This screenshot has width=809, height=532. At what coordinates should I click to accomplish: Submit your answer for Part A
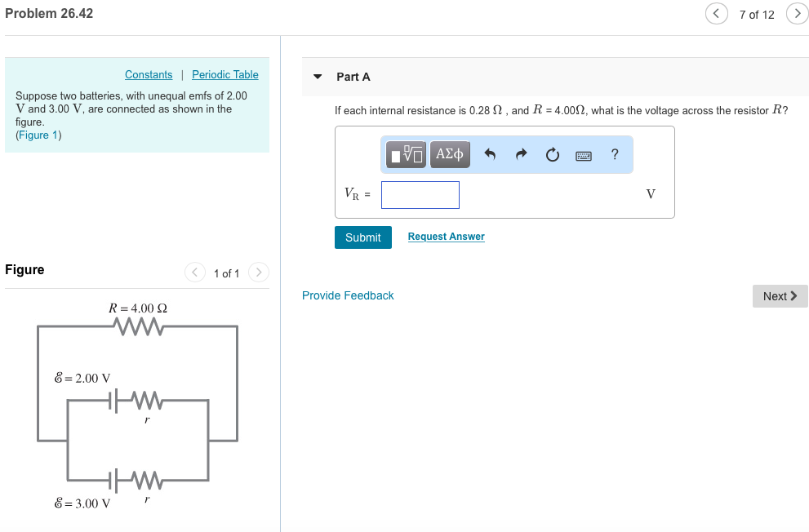point(362,237)
